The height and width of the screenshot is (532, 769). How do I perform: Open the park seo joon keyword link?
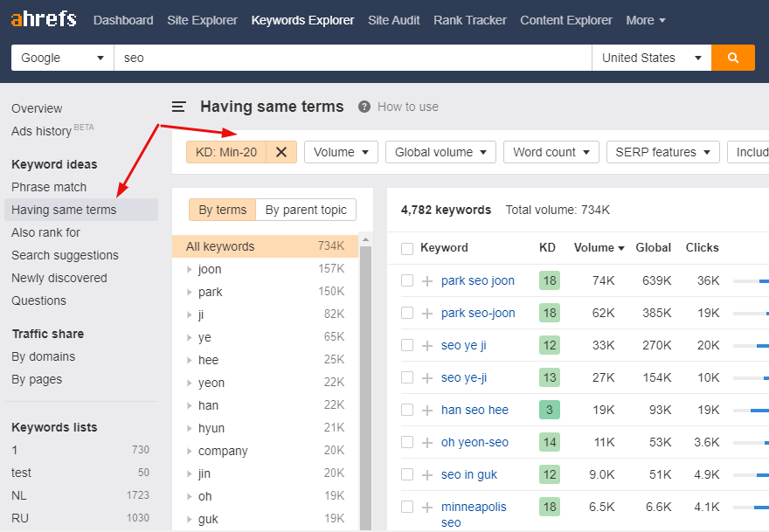[x=478, y=280]
